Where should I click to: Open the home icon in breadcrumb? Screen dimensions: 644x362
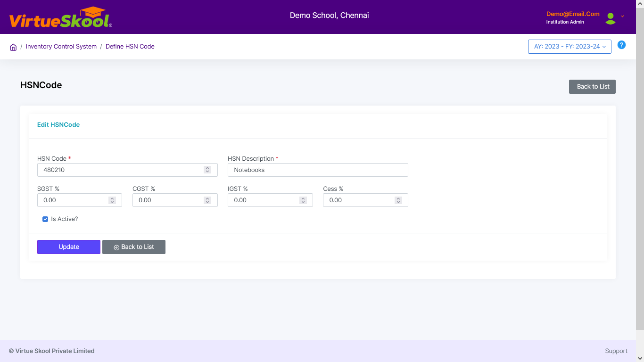[13, 47]
